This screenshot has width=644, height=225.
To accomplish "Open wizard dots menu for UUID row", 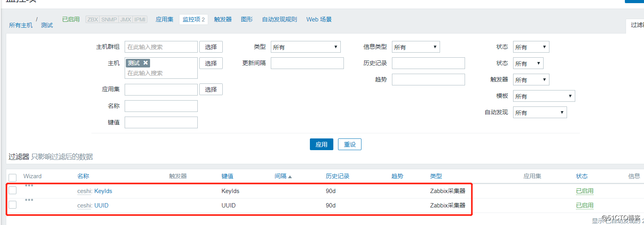I will pyautogui.click(x=29, y=200).
